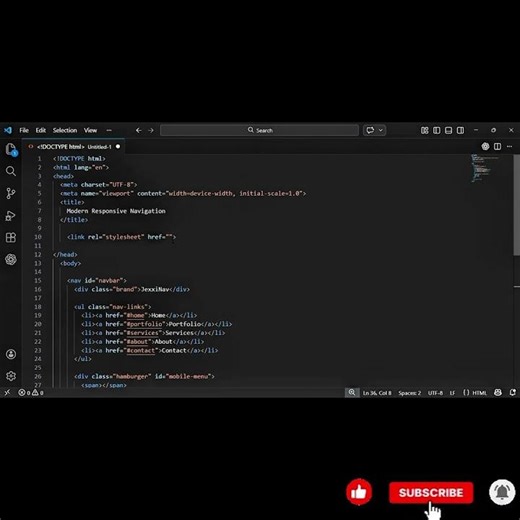Image resolution: width=520 pixels, height=520 pixels.
Task: Open remote window status icon
Action: 7,393
